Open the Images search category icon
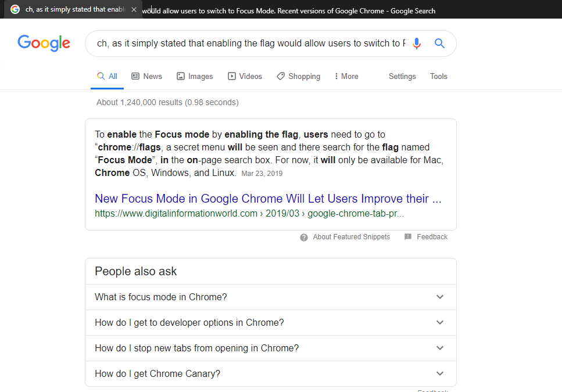This screenshot has height=392, width=562. (181, 76)
